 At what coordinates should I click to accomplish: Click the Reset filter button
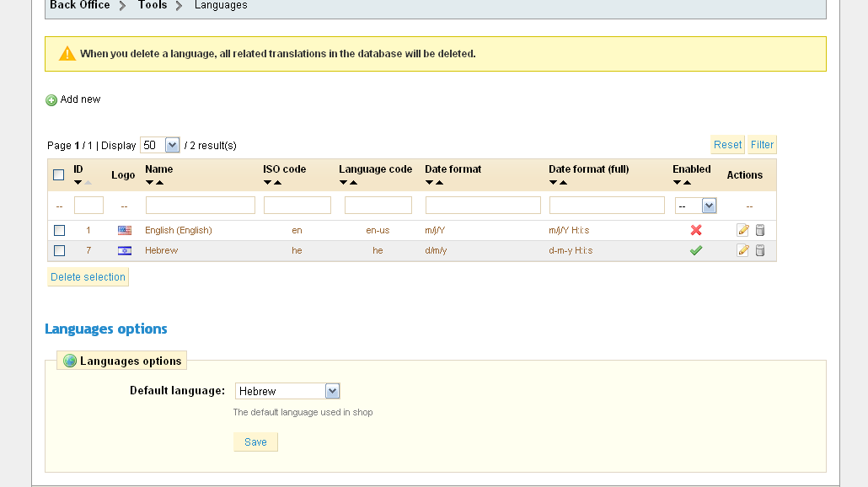(x=727, y=145)
